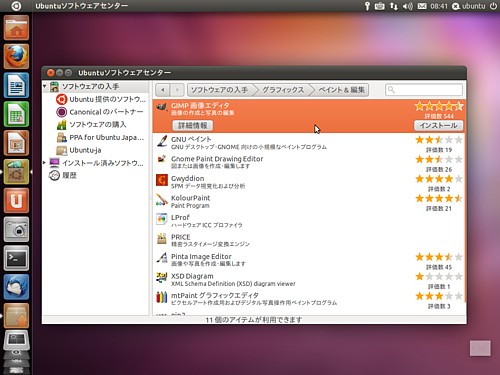The width and height of the screenshot is (500, 375).
Task: Select KolourPaint list row title
Action: coord(190,198)
